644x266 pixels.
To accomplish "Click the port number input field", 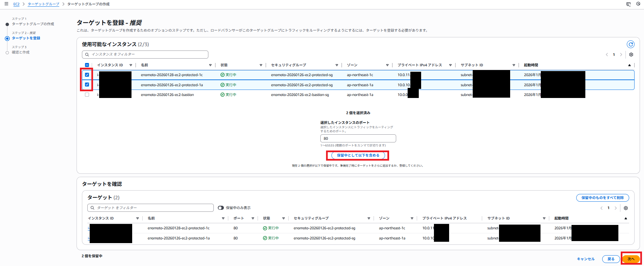I will point(358,138).
